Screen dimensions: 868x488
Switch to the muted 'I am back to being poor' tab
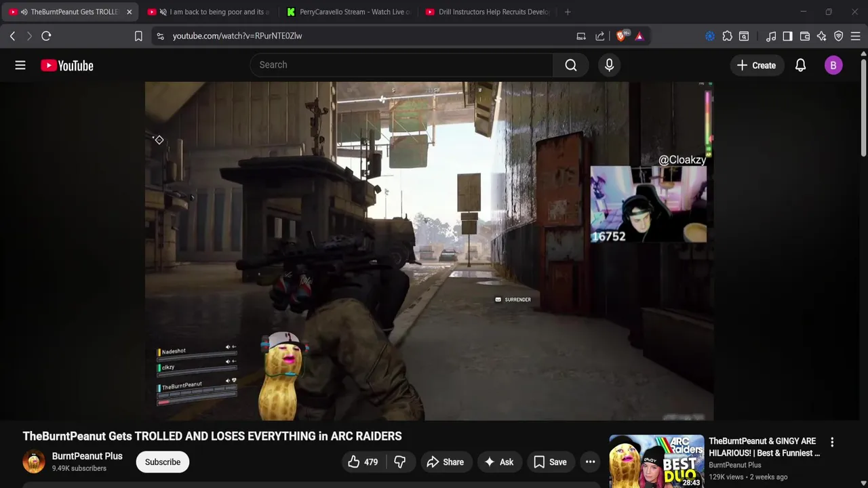point(210,12)
